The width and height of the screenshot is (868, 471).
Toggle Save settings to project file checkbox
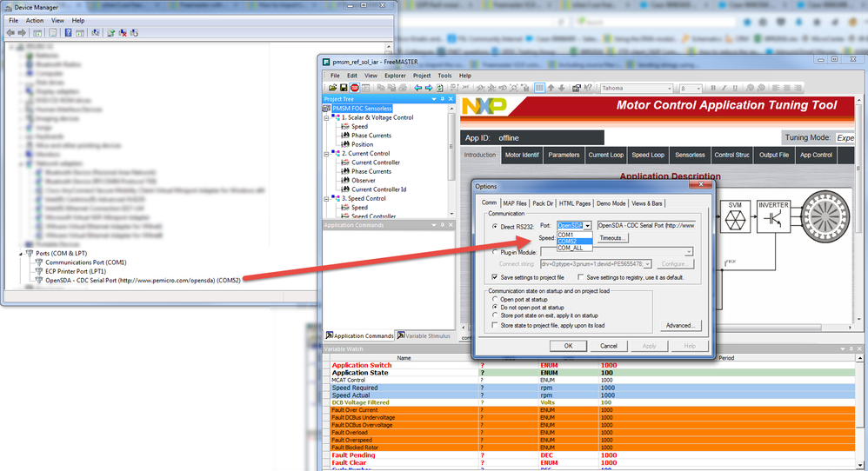click(x=495, y=277)
